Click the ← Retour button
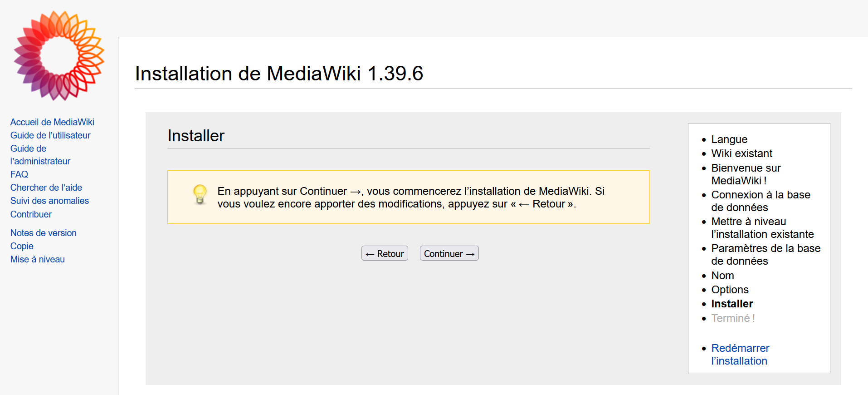The width and height of the screenshot is (868, 395). tap(385, 253)
